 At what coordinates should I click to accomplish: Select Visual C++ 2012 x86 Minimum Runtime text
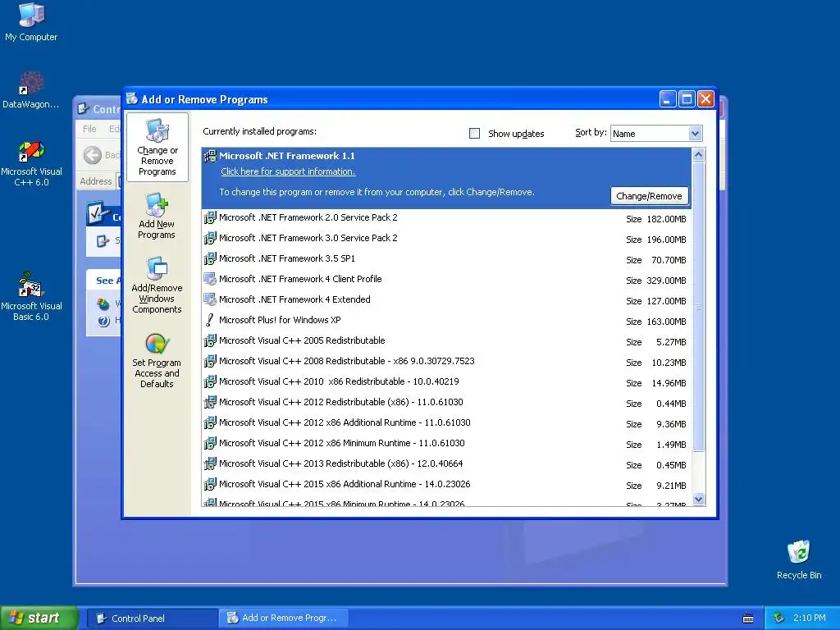[342, 443]
